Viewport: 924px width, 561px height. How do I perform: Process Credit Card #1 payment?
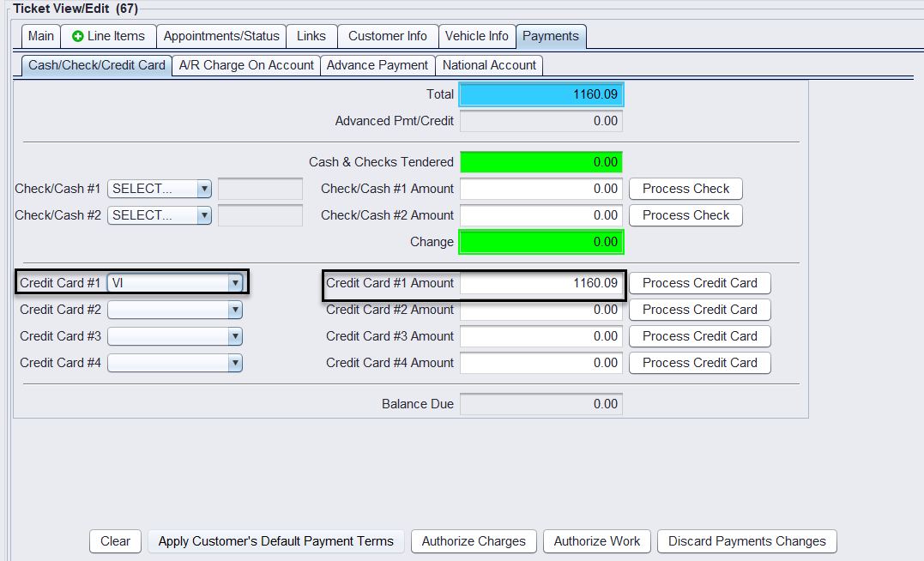(699, 283)
